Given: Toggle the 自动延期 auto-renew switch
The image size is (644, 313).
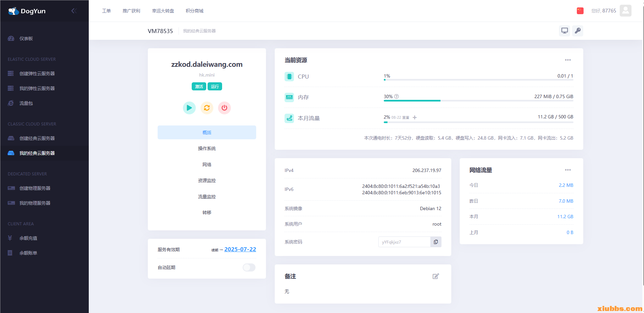Looking at the screenshot, I should click(x=249, y=267).
